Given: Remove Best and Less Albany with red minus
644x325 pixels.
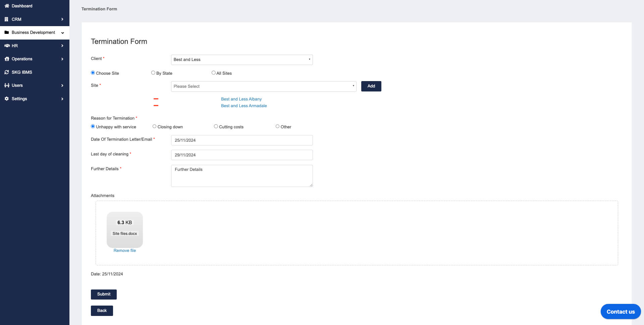Looking at the screenshot, I should click(x=156, y=99).
